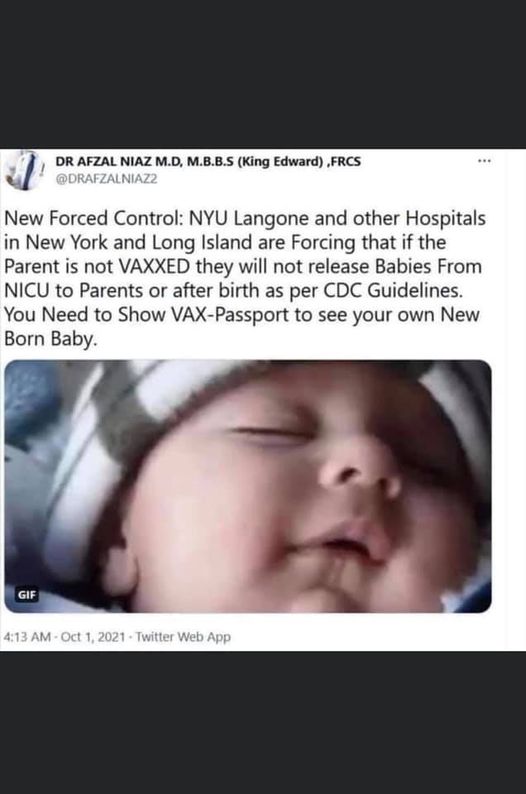
Task: Click the 4:13 AM timestamp
Action: (27, 637)
